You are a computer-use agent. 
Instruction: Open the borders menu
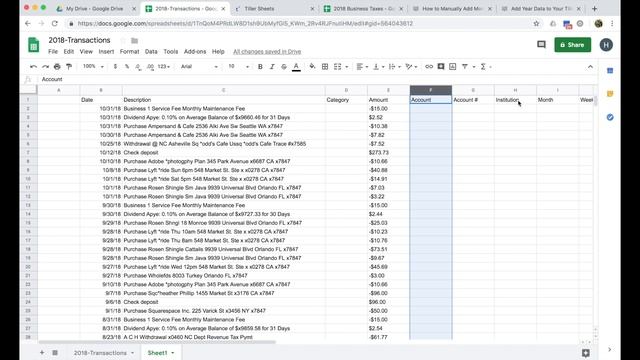point(325,67)
